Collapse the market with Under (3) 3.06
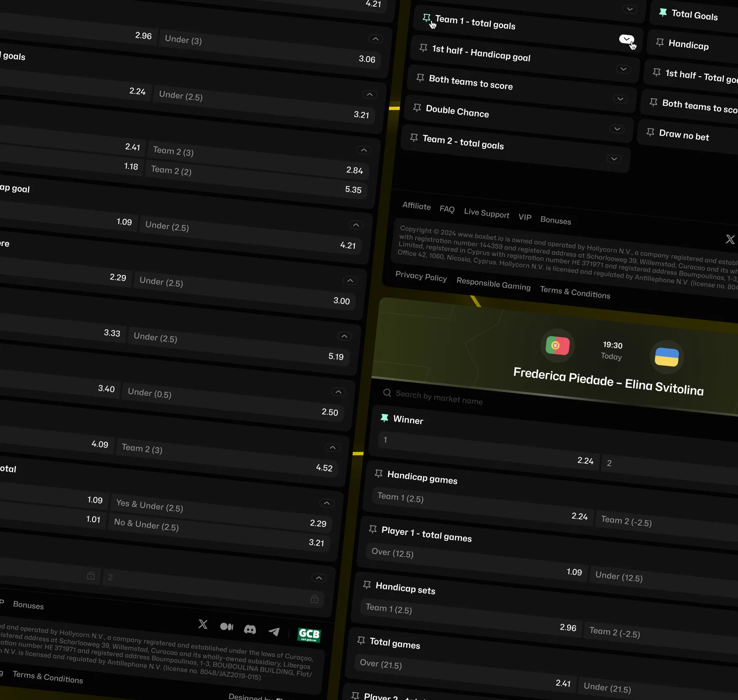Viewport: 738px width, 700px height. click(x=376, y=39)
